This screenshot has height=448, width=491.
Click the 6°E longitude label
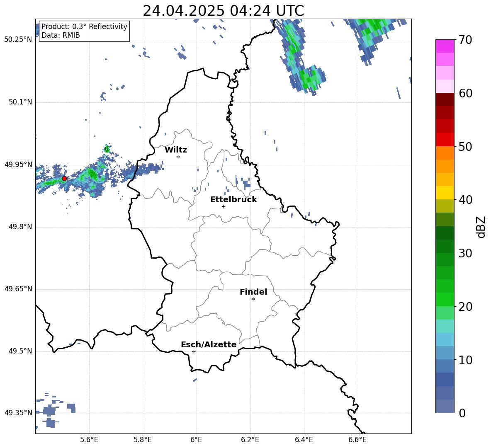[196, 440]
